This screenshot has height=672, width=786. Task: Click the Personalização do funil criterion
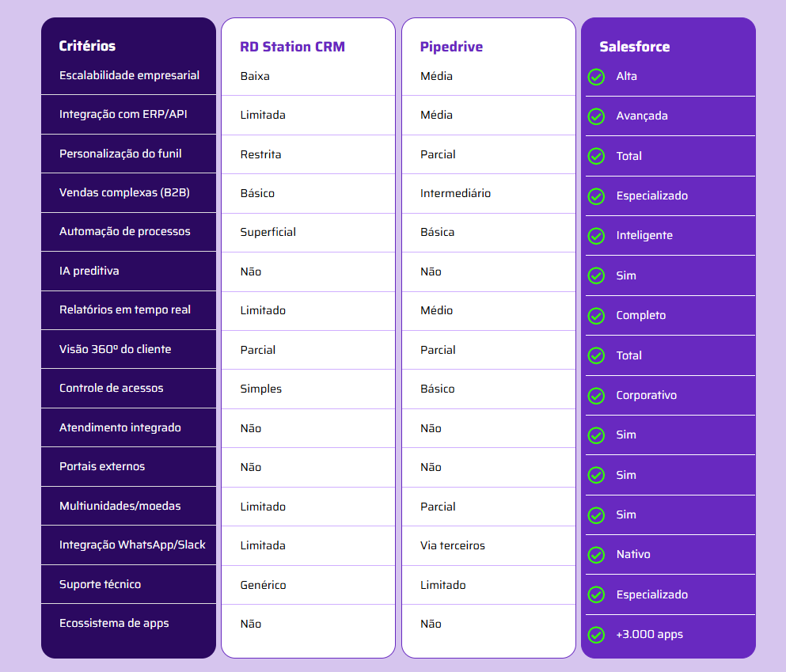pos(120,154)
